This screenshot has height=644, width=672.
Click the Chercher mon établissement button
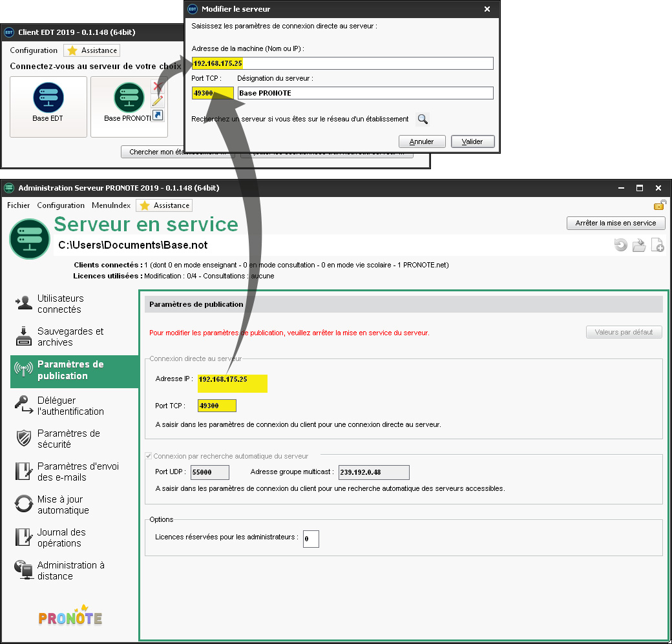click(x=178, y=152)
